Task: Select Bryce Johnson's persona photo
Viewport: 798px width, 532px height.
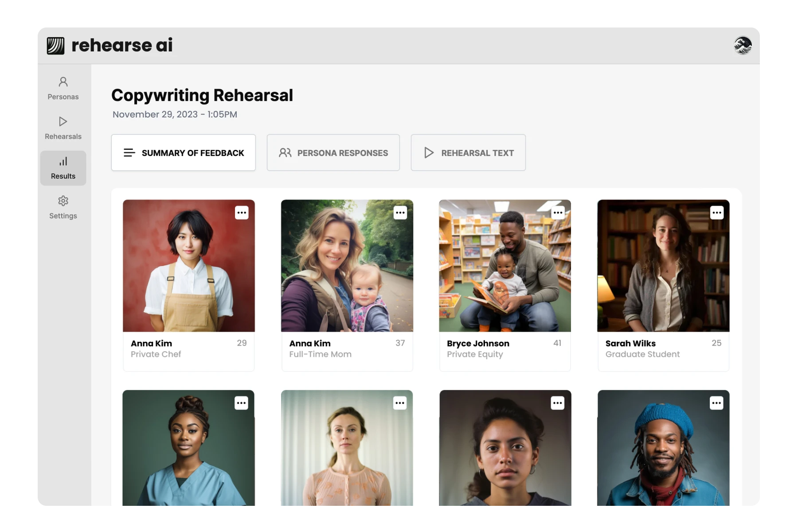Action: pos(505,266)
